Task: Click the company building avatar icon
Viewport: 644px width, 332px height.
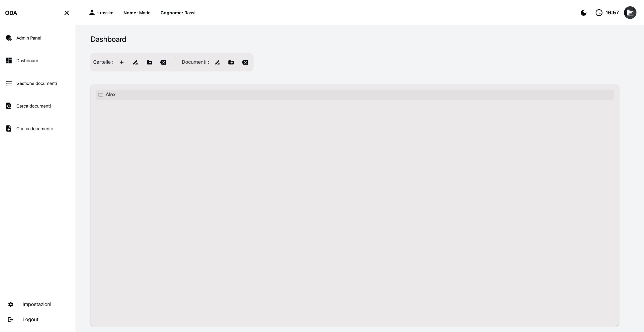Action: (x=630, y=13)
